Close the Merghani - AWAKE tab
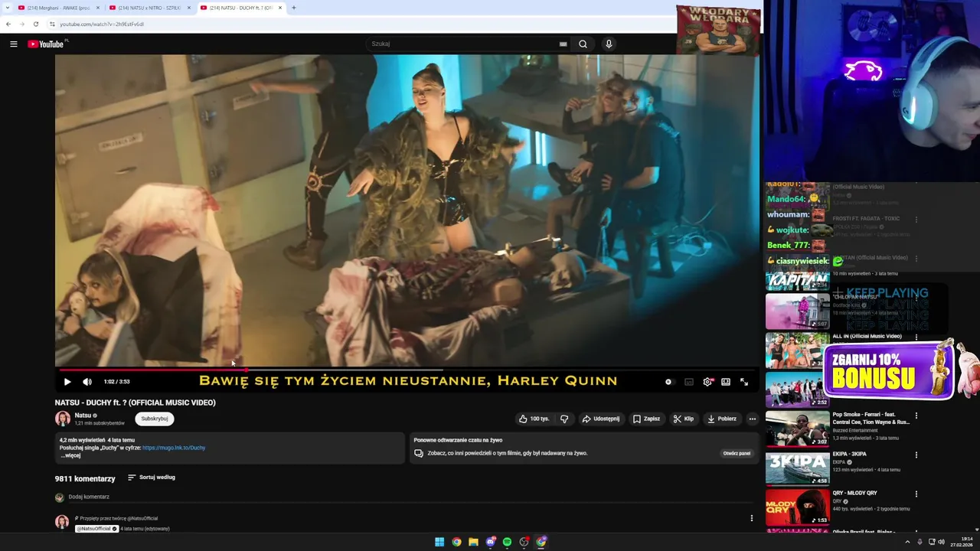The height and width of the screenshot is (551, 980). pyautogui.click(x=98, y=8)
